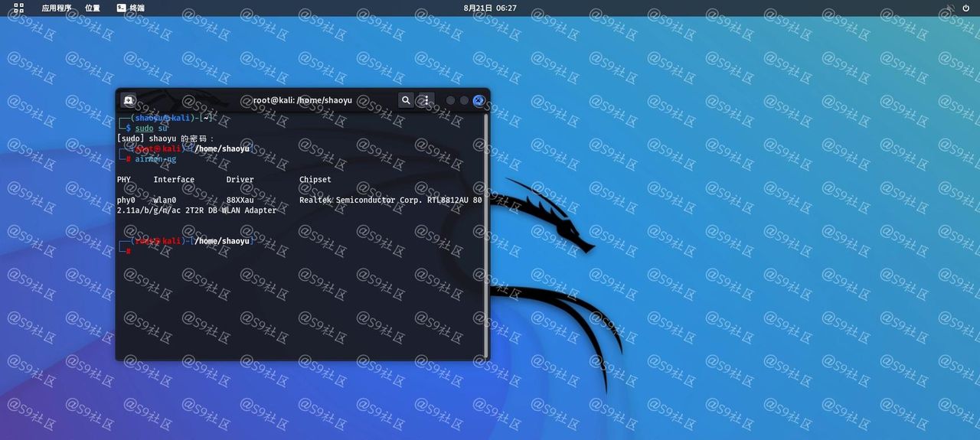The height and width of the screenshot is (440, 980).
Task: Click the 'sudo su' command text
Action: click(x=152, y=129)
